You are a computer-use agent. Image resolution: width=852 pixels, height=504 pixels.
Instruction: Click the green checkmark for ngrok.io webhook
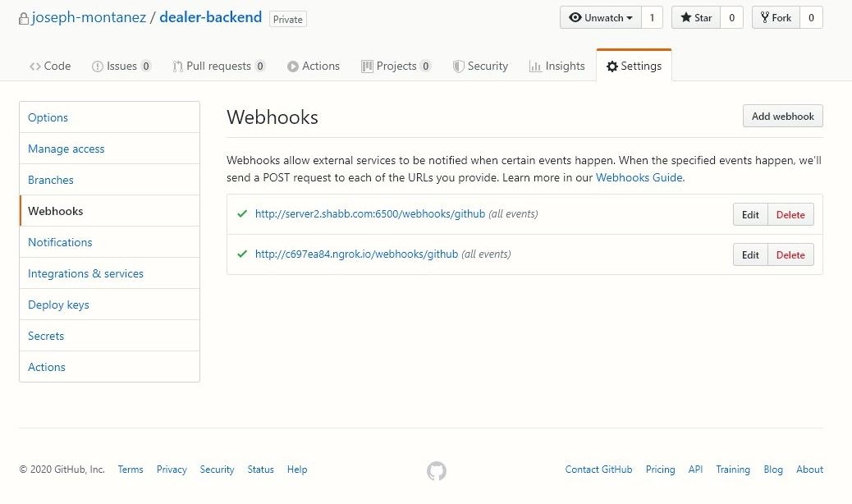242,254
